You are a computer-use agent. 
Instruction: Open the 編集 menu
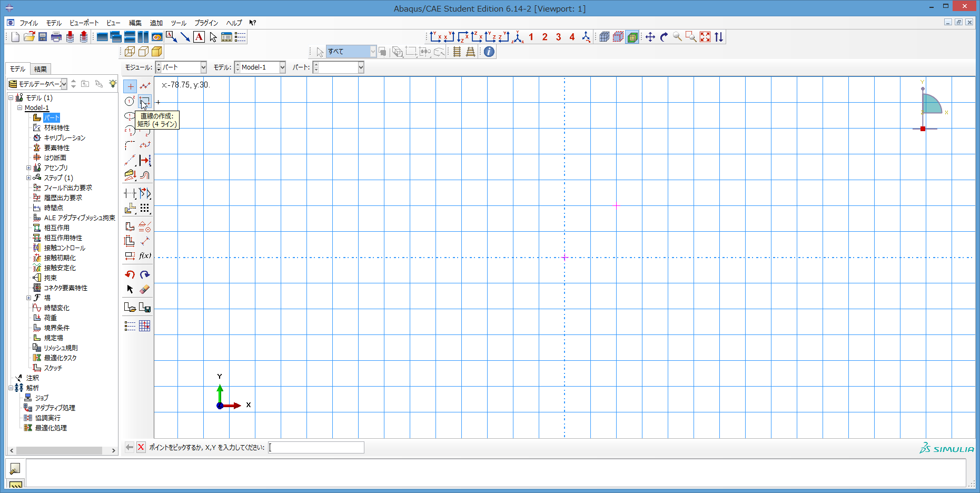point(135,23)
